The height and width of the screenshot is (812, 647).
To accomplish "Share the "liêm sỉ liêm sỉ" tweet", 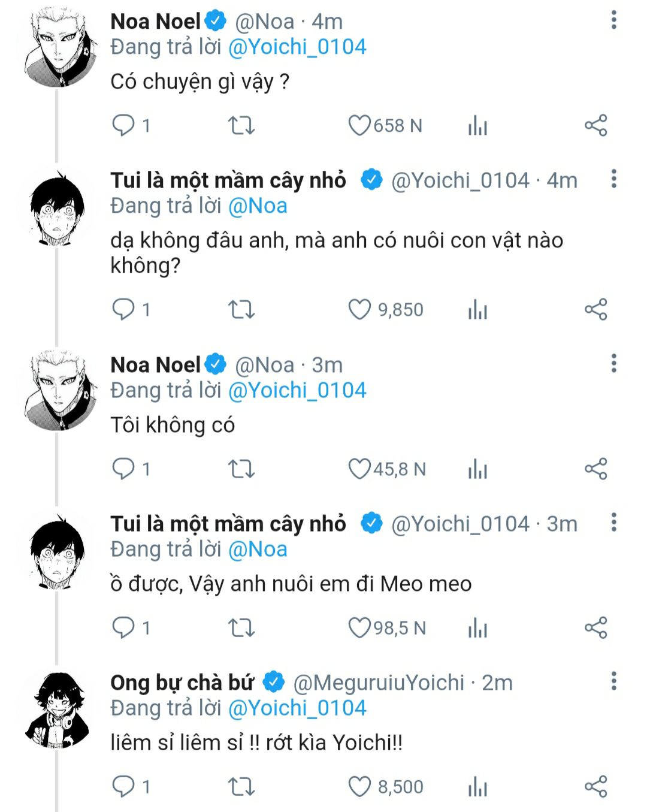I will [x=595, y=786].
